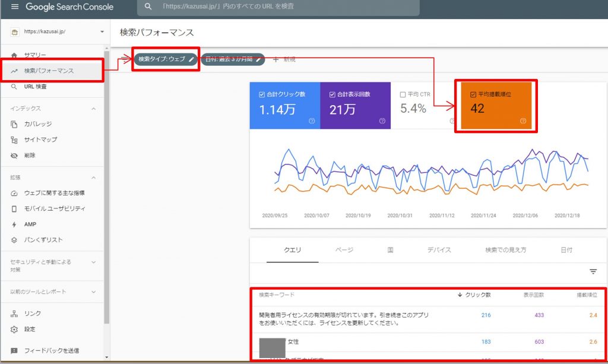Open the table filter icon
Screen dimensions: 608x364
pos(593,271)
